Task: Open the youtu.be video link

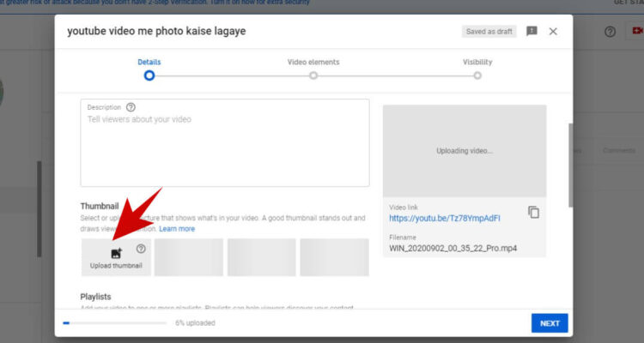Action: (x=445, y=219)
